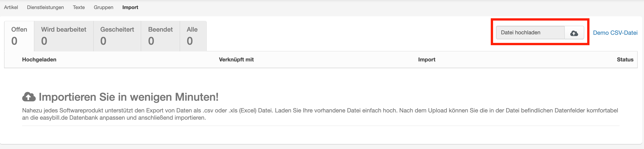Open the Artikel menu item
This screenshot has height=149, width=644.
click(x=11, y=7)
